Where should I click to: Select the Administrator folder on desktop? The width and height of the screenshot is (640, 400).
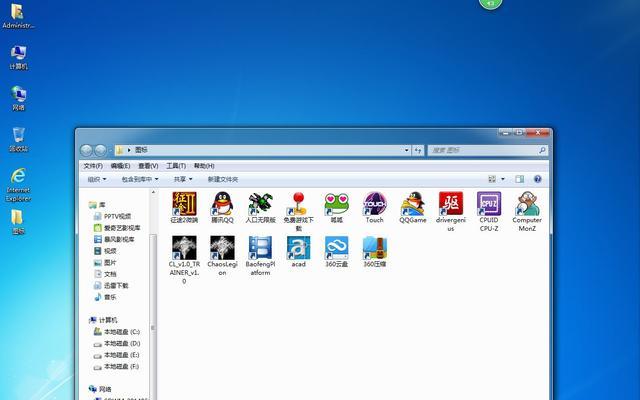click(18, 16)
